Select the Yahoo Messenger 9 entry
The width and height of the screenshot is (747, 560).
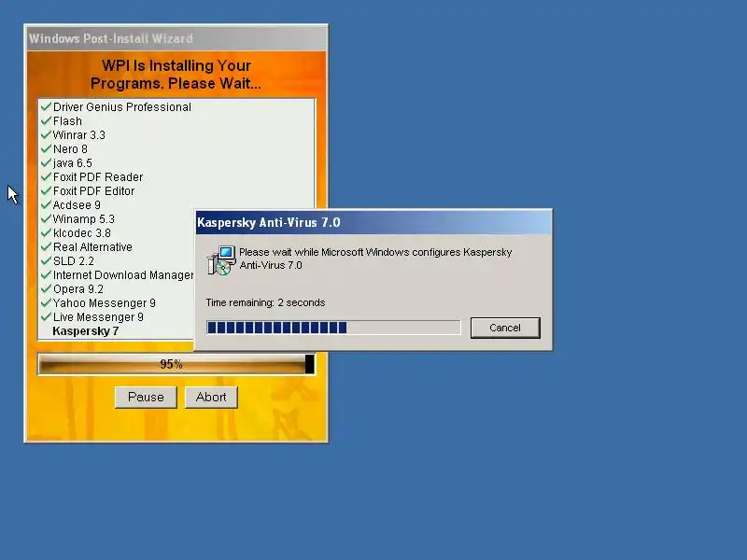pos(104,303)
